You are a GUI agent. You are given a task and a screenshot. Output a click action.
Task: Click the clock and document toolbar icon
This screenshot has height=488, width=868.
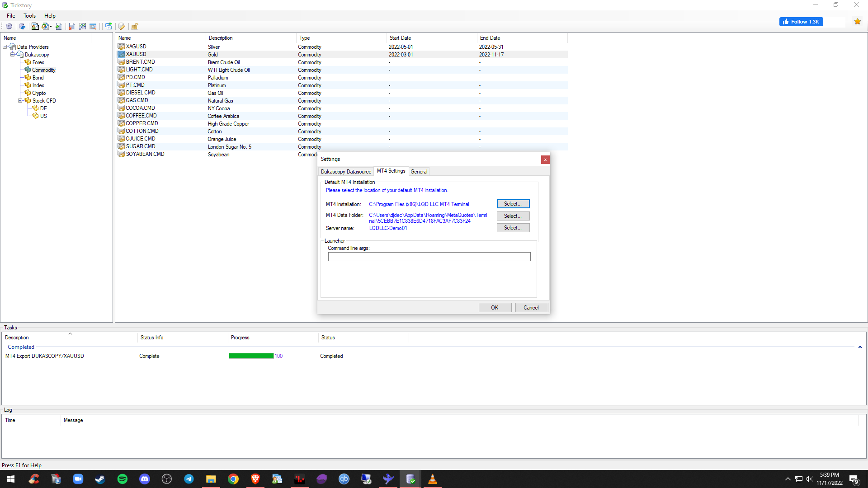45,26
